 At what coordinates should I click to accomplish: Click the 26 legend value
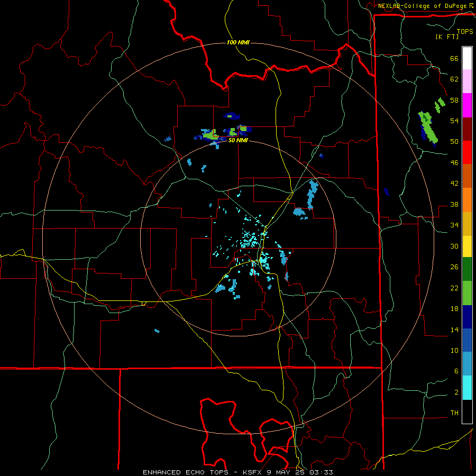[454, 267]
